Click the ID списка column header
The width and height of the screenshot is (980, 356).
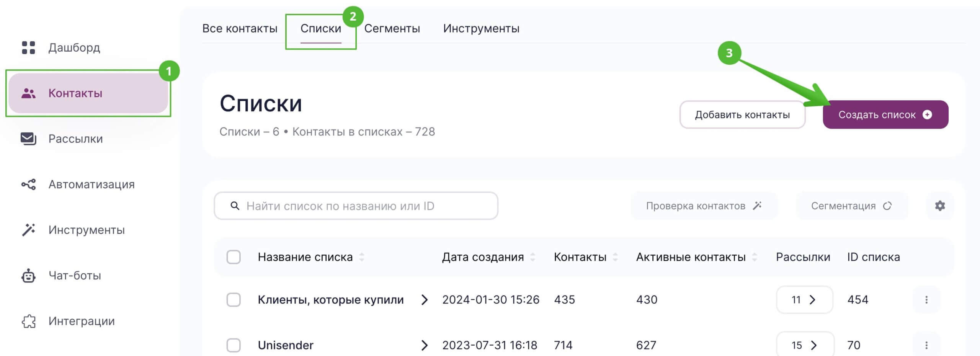873,257
